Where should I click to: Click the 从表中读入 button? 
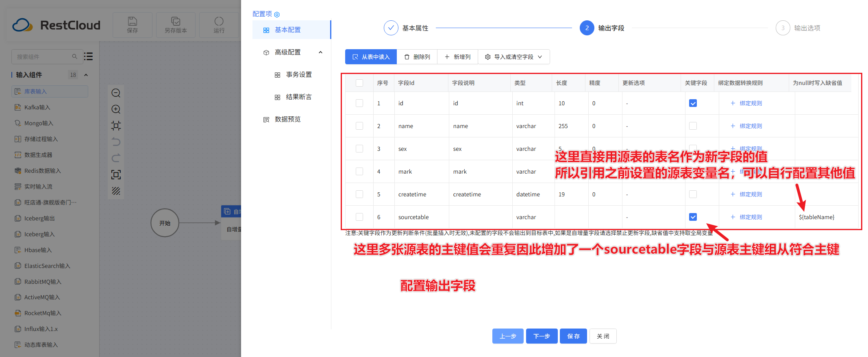click(x=371, y=57)
